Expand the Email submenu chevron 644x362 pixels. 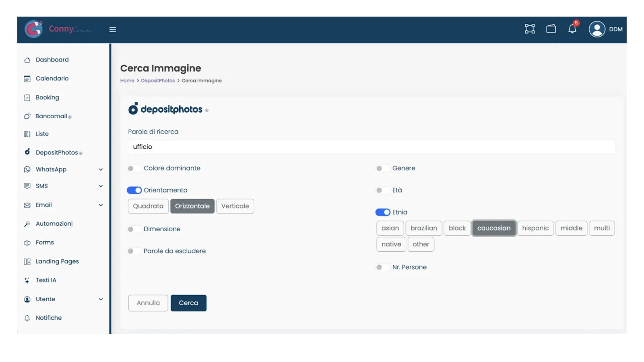[x=101, y=205]
